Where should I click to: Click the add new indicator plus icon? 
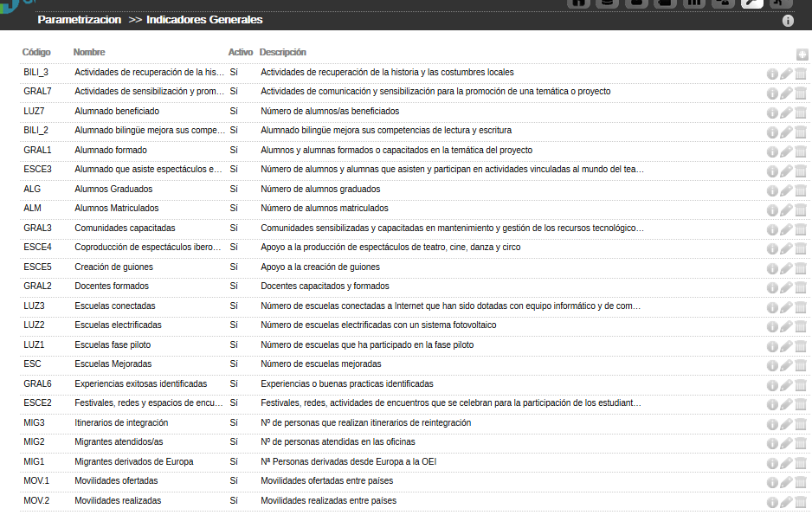pyautogui.click(x=802, y=55)
